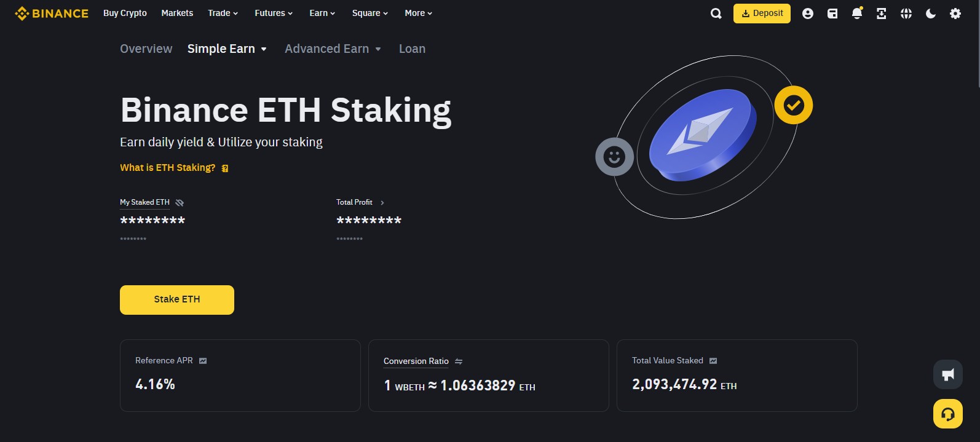Open the settings gear icon
The height and width of the screenshot is (442, 980).
coord(955,14)
